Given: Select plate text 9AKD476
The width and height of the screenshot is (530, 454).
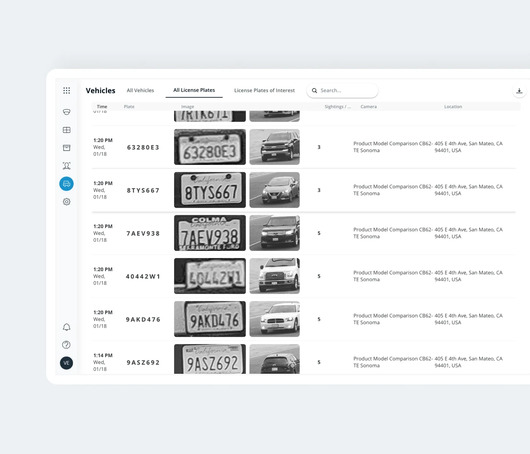Looking at the screenshot, I should [143, 319].
